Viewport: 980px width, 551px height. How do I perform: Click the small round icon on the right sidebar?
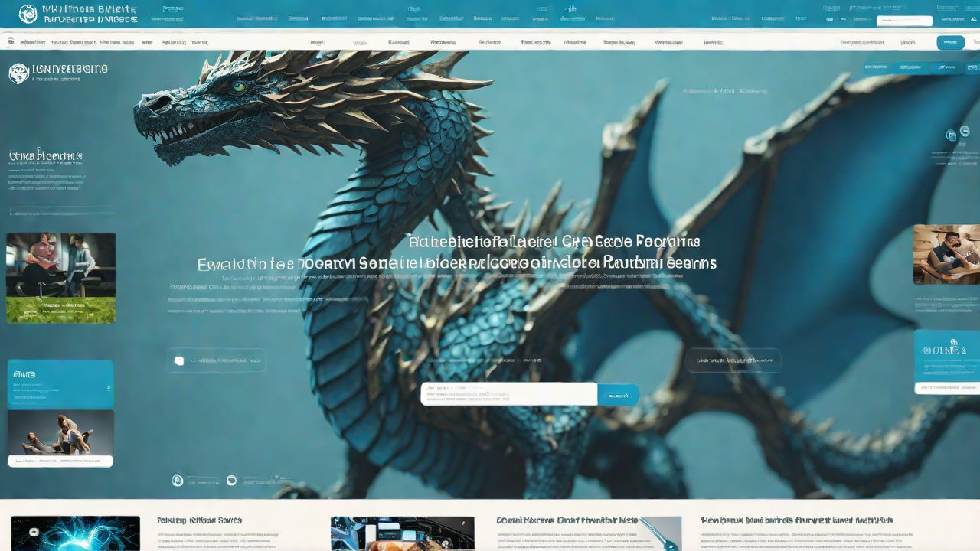coord(951,135)
